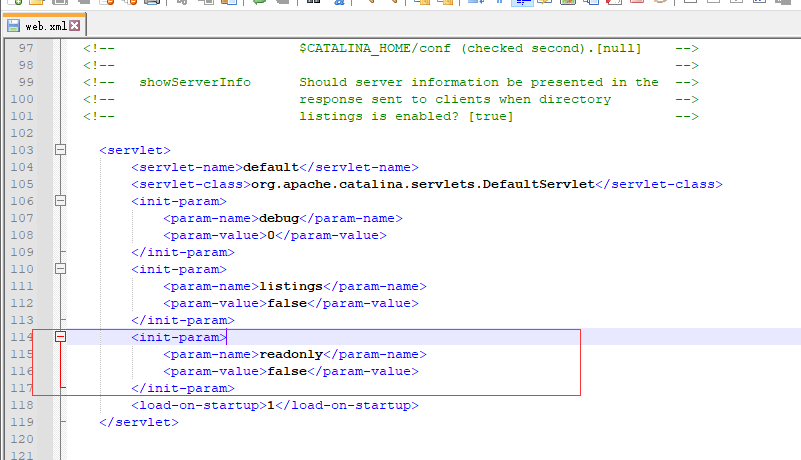Image resolution: width=801 pixels, height=460 pixels.
Task: Click the </init-param> tag on line 117
Action: (183, 388)
